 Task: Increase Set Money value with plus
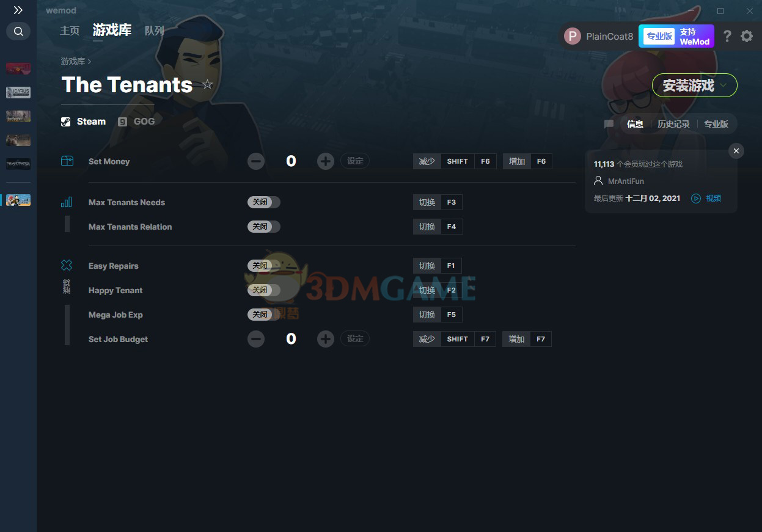(326, 161)
